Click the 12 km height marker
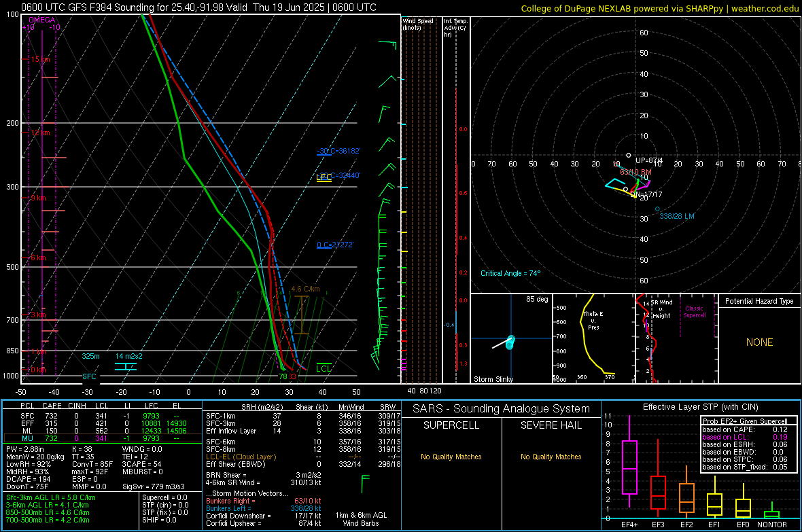Screen dimensions: 802x532 coord(40,132)
